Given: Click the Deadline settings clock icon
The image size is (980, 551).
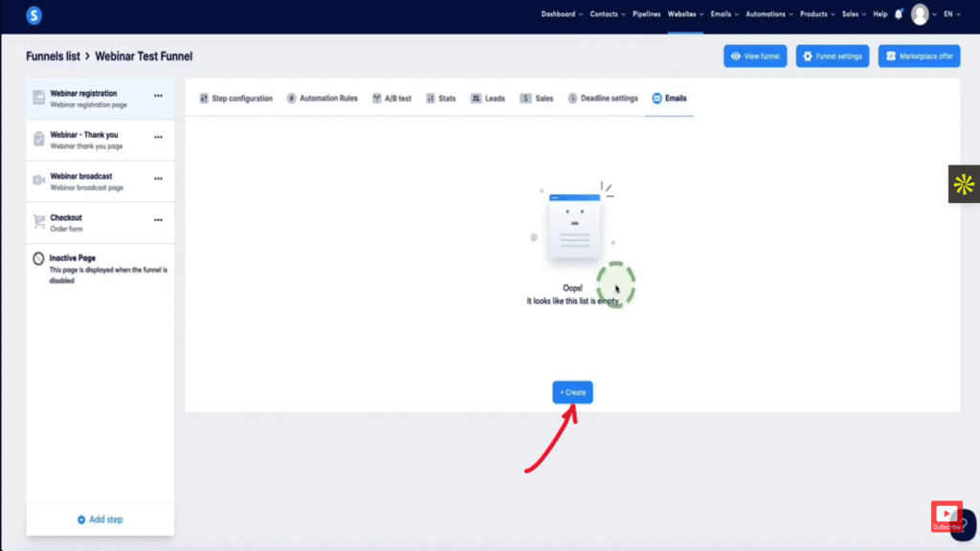Looking at the screenshot, I should click(572, 99).
